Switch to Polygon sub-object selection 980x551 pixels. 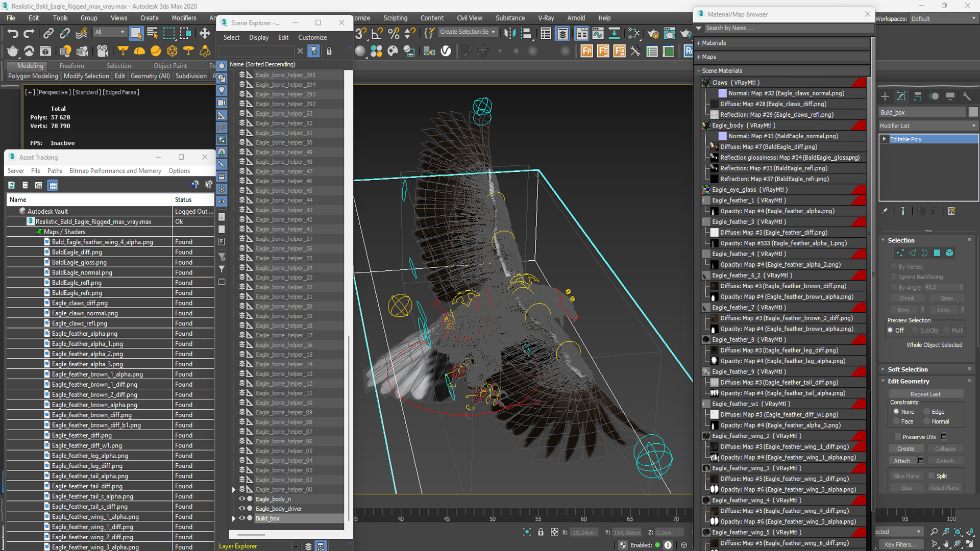(937, 253)
